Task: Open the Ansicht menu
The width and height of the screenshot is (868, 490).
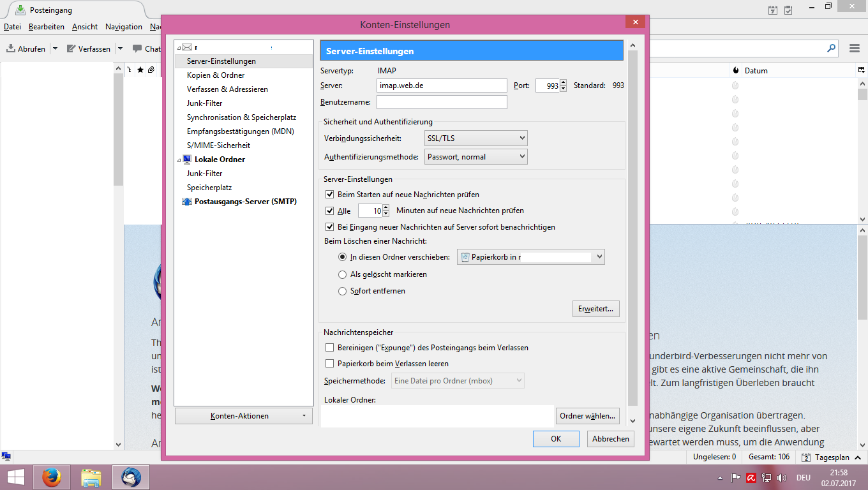Action: [x=85, y=27]
